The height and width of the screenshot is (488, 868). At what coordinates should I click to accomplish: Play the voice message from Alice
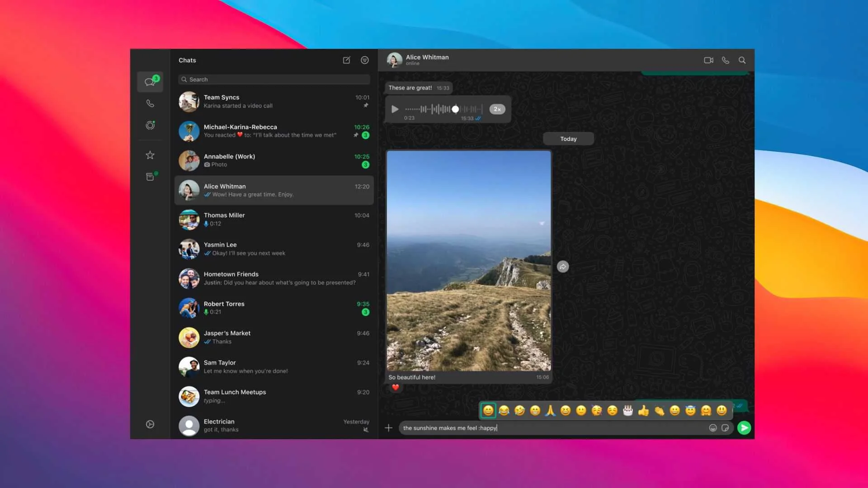(x=395, y=109)
